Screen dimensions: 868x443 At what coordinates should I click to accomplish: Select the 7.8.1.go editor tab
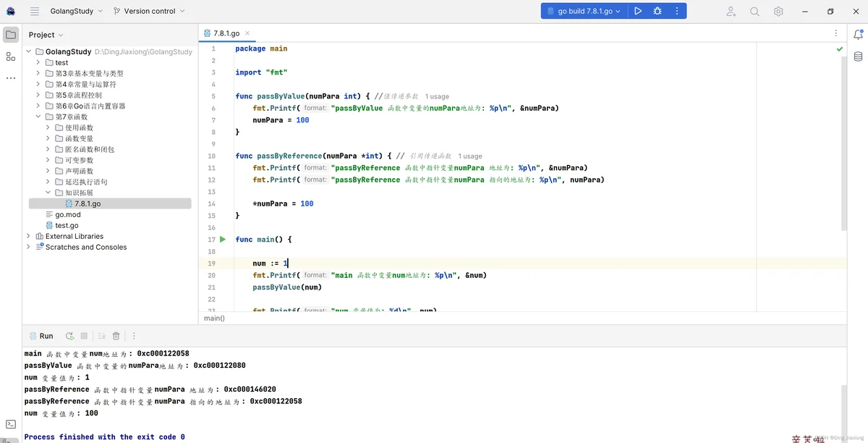[226, 33]
